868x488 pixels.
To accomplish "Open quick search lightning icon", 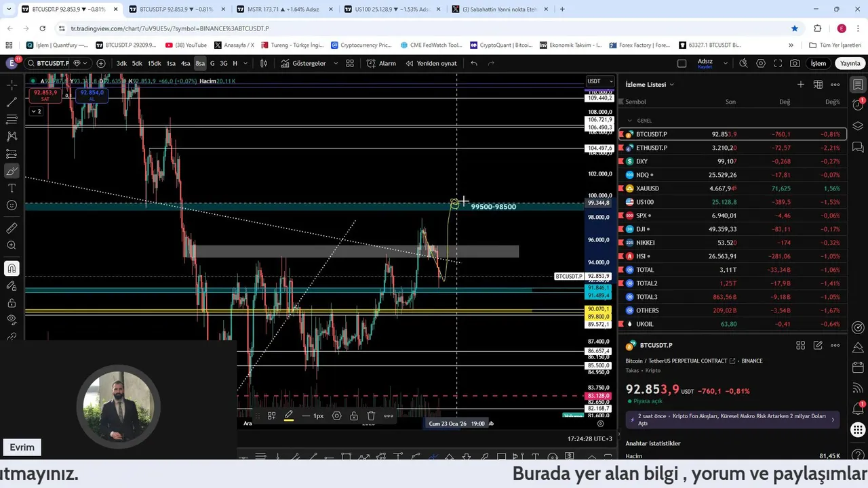I will point(743,63).
